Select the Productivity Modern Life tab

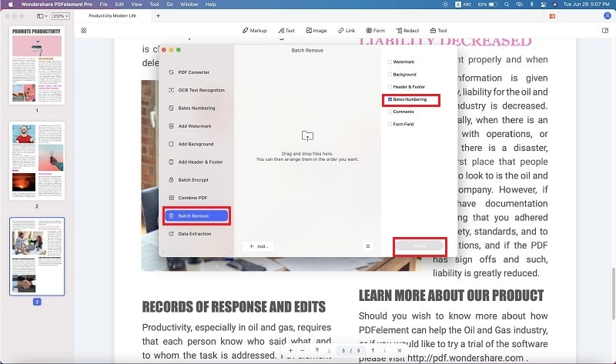point(112,15)
